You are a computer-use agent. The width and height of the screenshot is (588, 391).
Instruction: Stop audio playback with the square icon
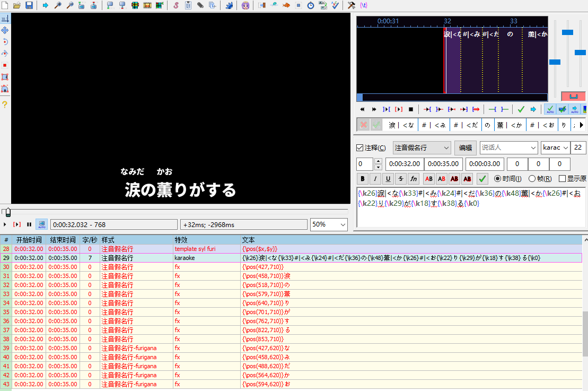[411, 109]
